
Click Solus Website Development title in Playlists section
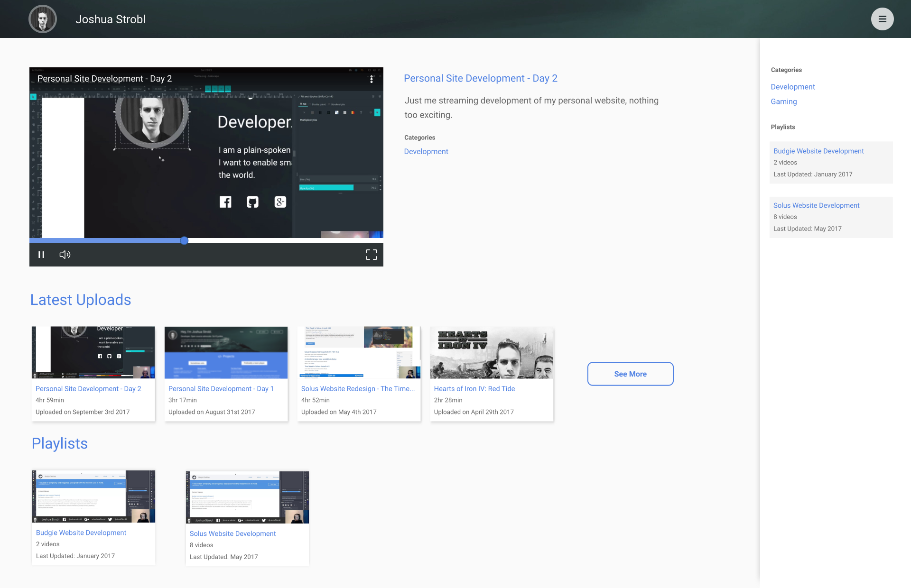[232, 533]
